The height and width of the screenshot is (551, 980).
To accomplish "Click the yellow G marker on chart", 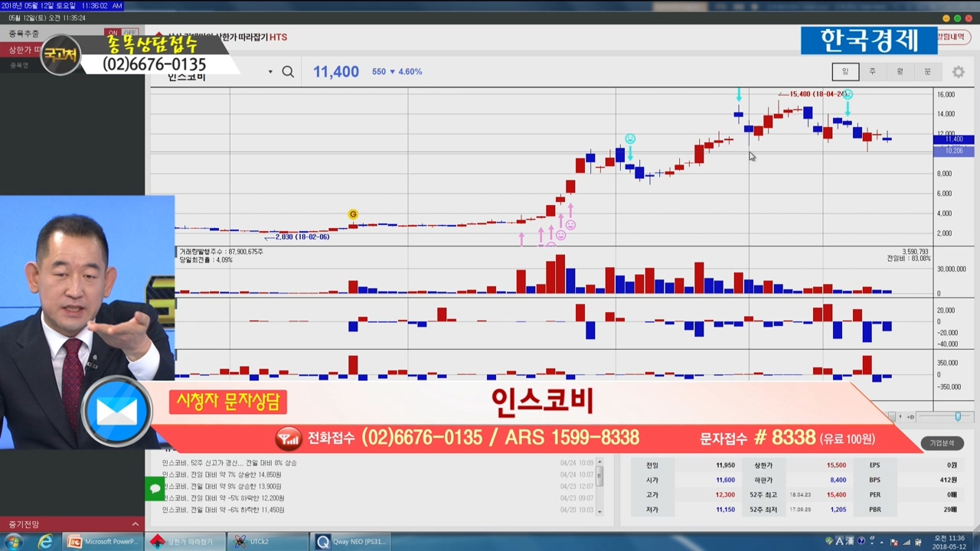I will pyautogui.click(x=353, y=214).
